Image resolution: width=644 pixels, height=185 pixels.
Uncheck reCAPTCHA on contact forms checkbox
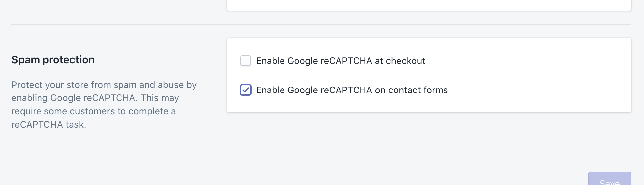[x=246, y=90]
